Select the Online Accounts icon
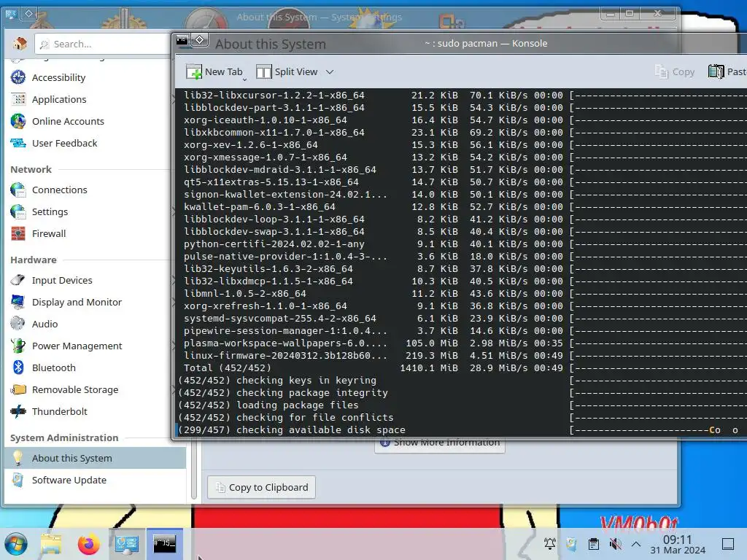The image size is (747, 560). pyautogui.click(x=18, y=121)
